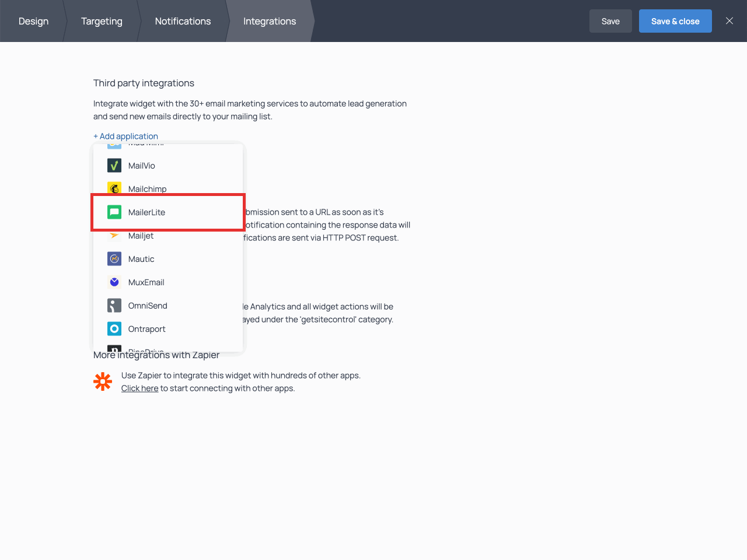Viewport: 747px width, 560px height.
Task: Click the orange Zapier logo
Action: (103, 381)
